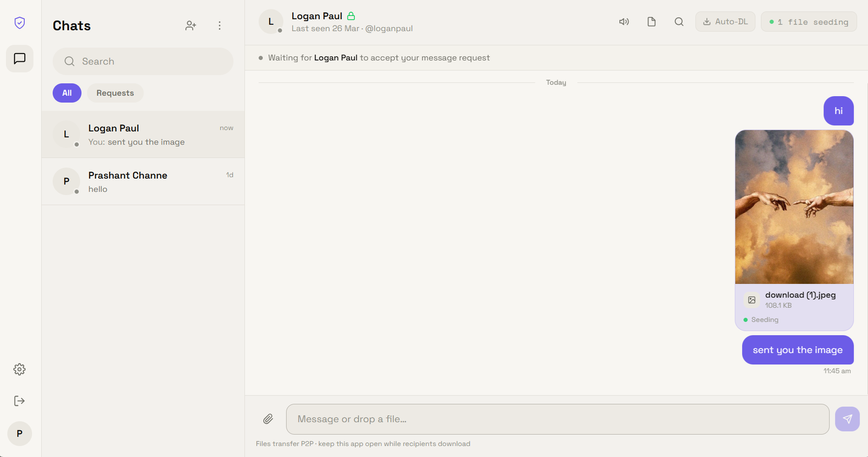Open the Logan Paul conversation
Viewport: 868px width, 457px height.
coord(143,134)
